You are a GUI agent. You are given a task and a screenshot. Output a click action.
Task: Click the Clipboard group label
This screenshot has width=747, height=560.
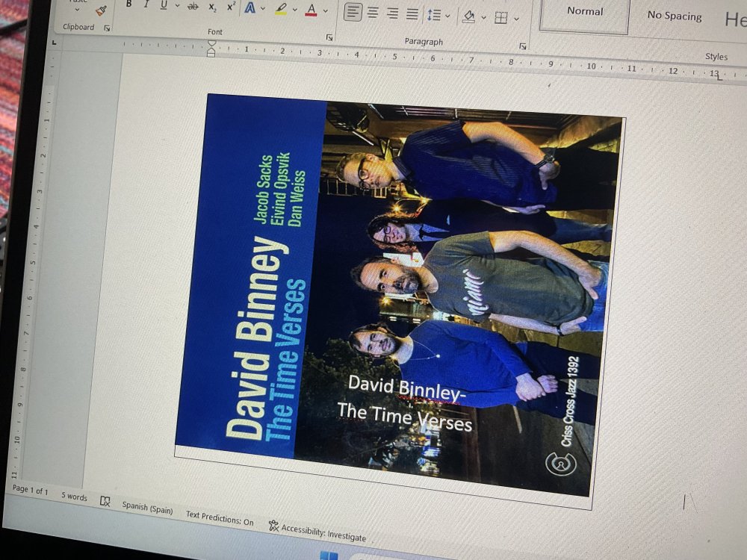tap(78, 27)
